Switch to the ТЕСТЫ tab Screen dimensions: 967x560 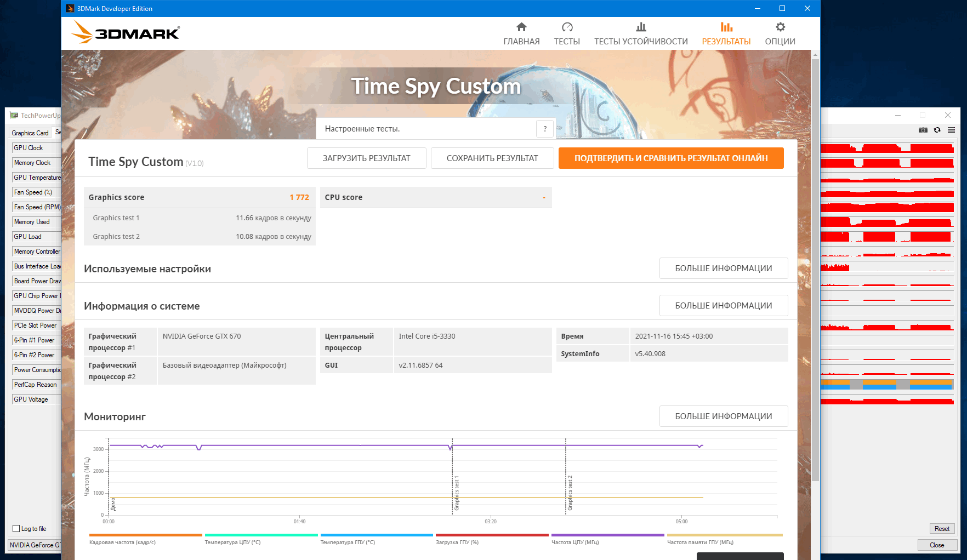pyautogui.click(x=567, y=34)
